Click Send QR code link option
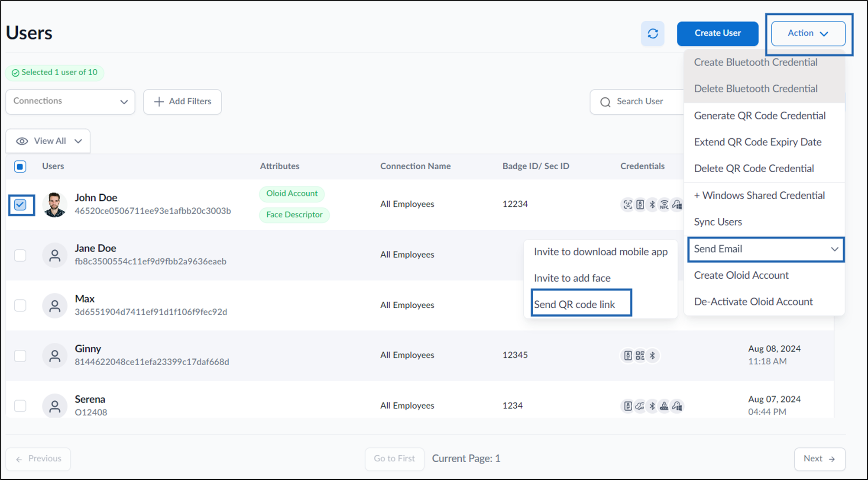 574,304
